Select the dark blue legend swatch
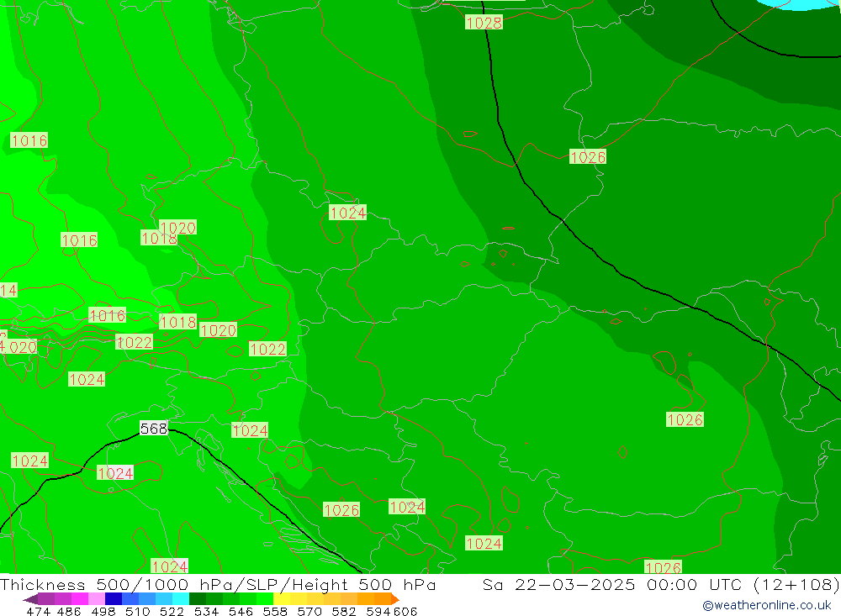Image resolution: width=841 pixels, height=616 pixels. (x=114, y=599)
